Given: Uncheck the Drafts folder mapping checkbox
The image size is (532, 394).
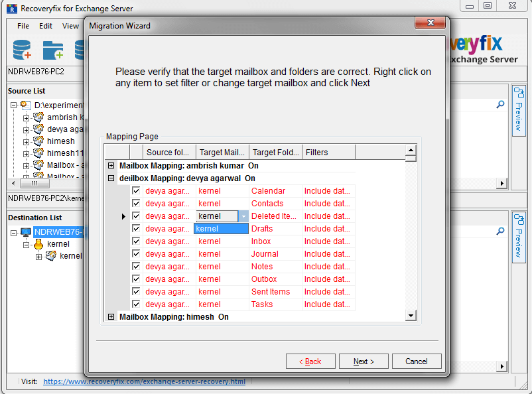Looking at the screenshot, I should tap(136, 228).
